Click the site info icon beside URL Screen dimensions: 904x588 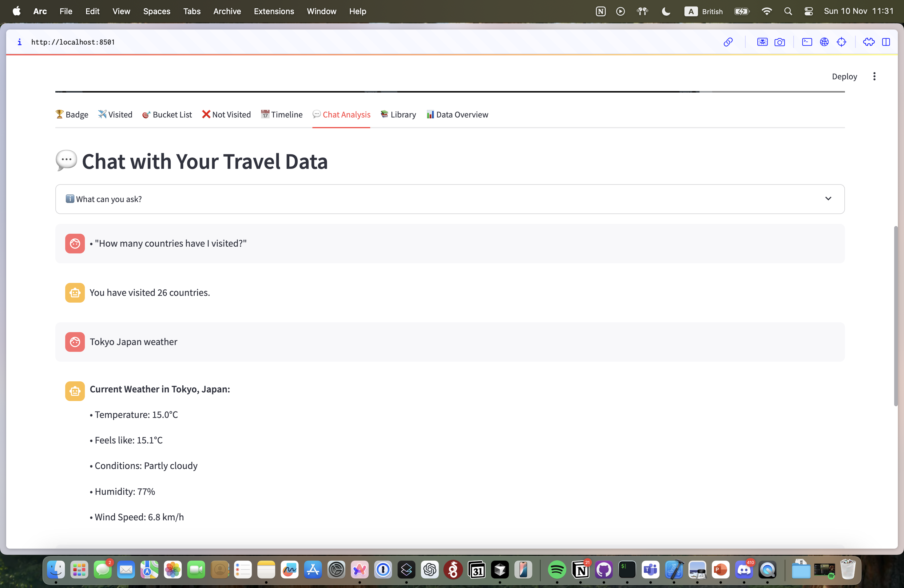click(x=19, y=42)
